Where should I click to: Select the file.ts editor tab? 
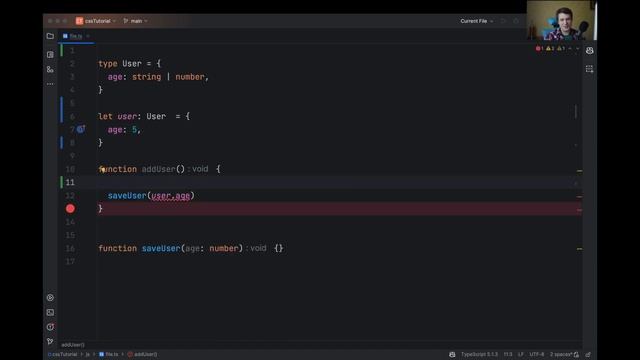click(75, 36)
